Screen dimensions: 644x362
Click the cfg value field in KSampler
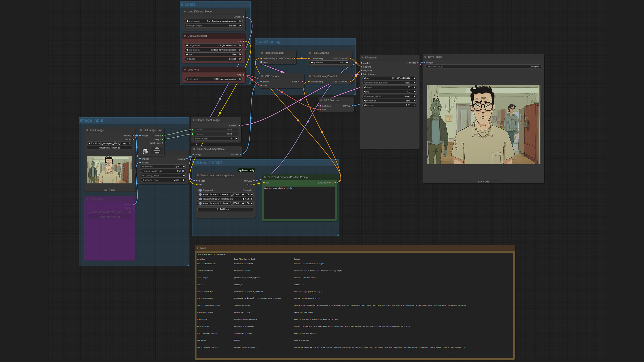pyautogui.click(x=390, y=92)
